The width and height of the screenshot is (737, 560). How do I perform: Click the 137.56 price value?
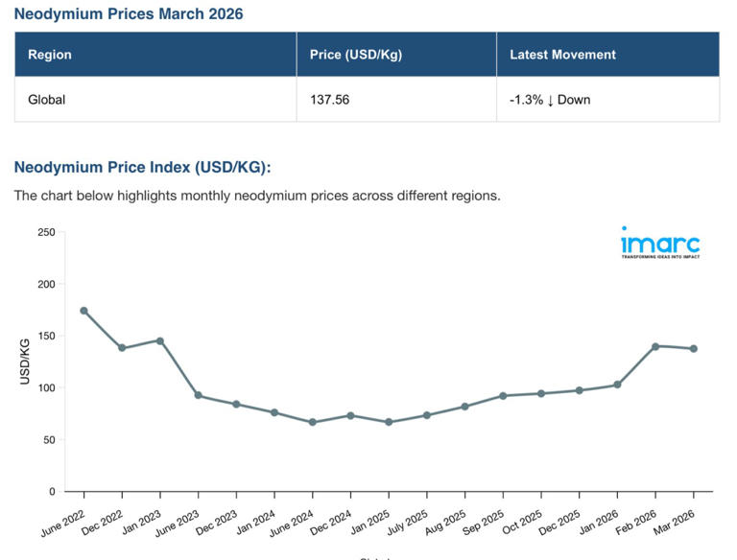(330, 100)
